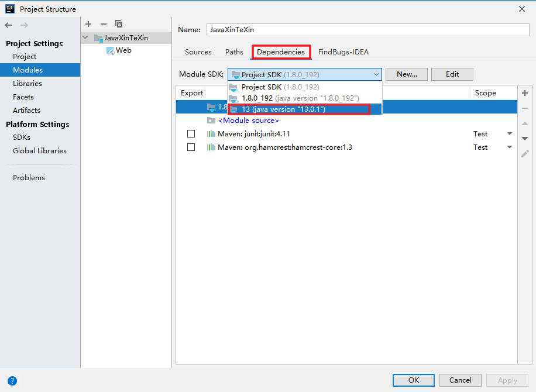536x392 pixels.
Task: Open the Problems section
Action: [29, 178]
